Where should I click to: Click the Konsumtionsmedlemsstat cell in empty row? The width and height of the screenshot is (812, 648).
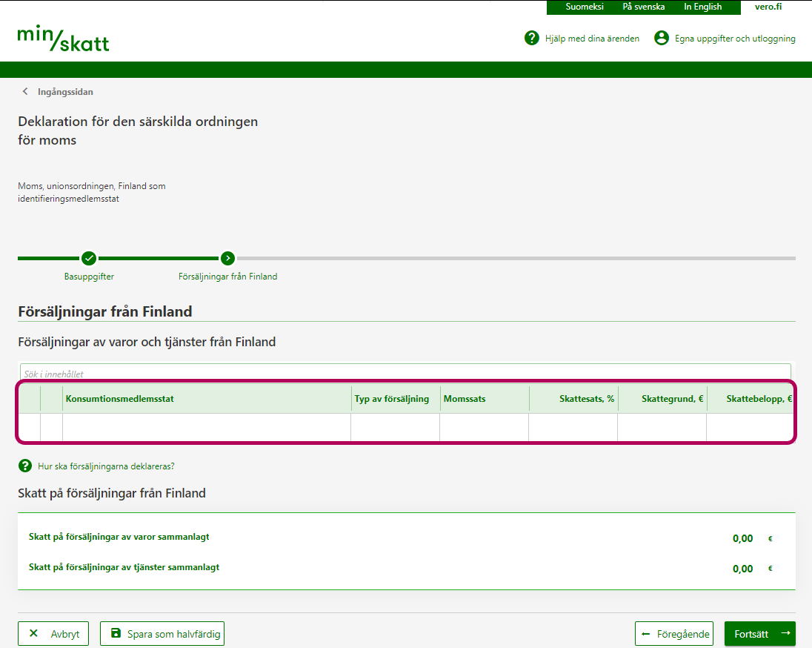tap(206, 427)
